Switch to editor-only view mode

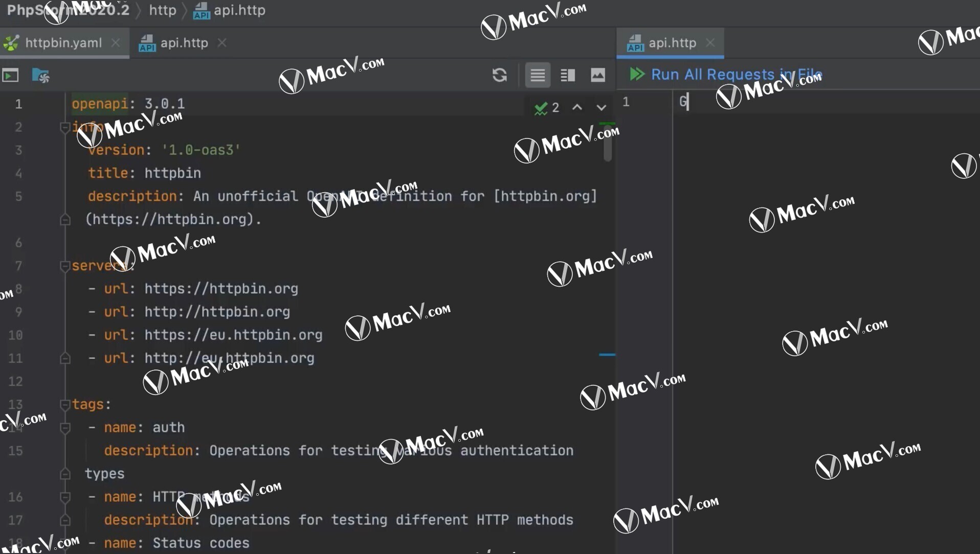(x=538, y=75)
